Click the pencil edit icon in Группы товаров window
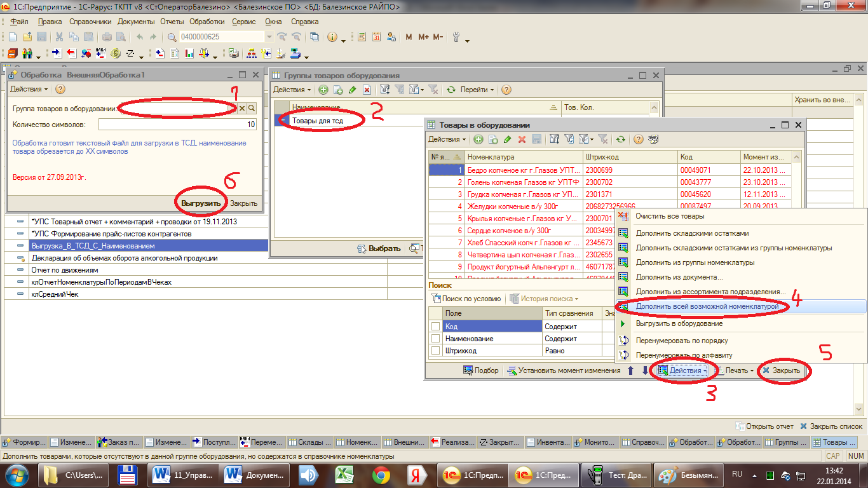Image resolution: width=868 pixels, height=488 pixels. tap(353, 90)
